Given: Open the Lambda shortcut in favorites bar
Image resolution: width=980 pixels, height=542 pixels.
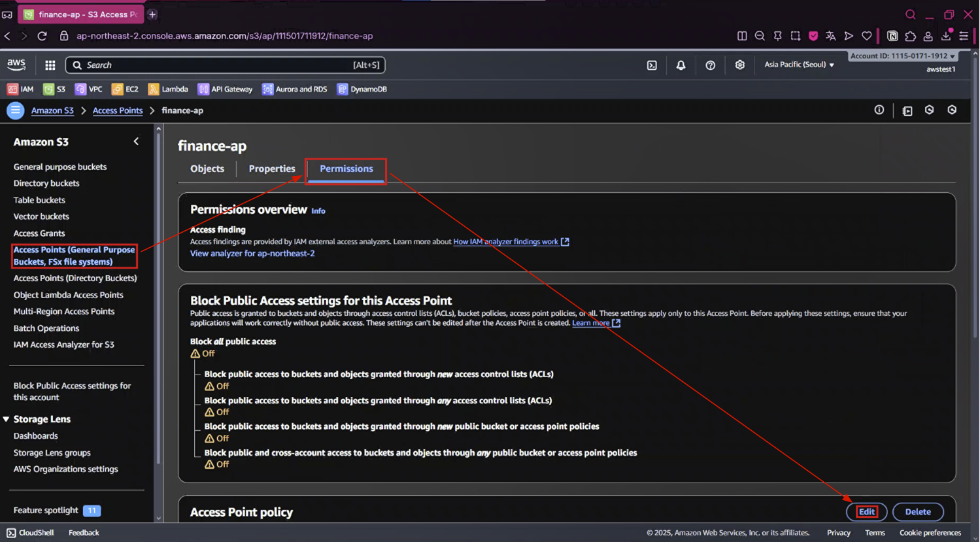Looking at the screenshot, I should click(168, 89).
